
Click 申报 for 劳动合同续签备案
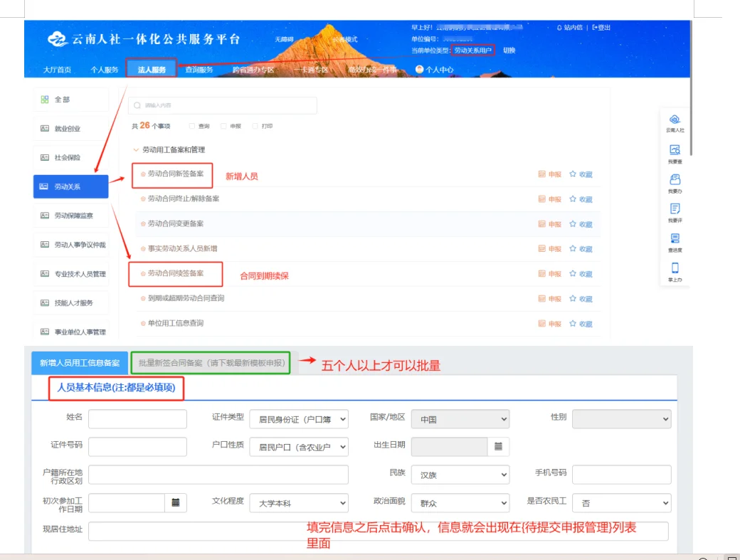[x=550, y=274]
